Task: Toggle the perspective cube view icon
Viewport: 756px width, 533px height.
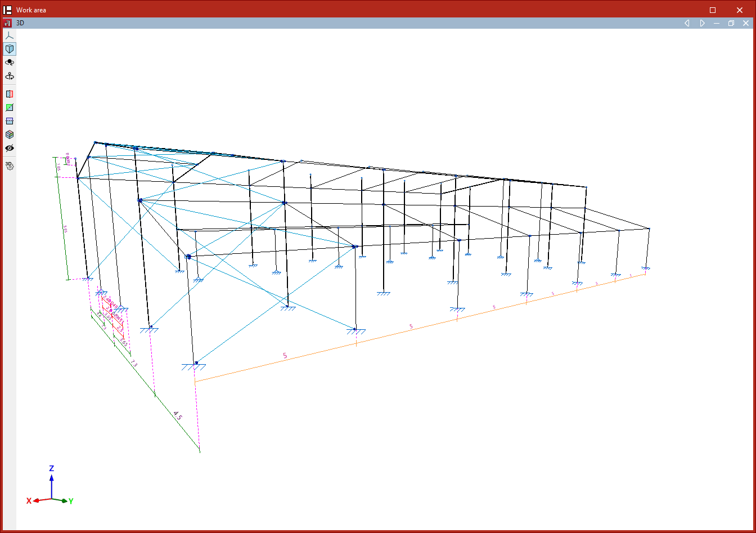Action: [x=9, y=49]
